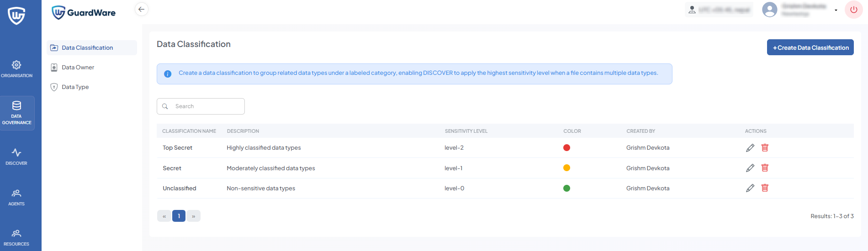Open Data Type menu item

pos(75,87)
